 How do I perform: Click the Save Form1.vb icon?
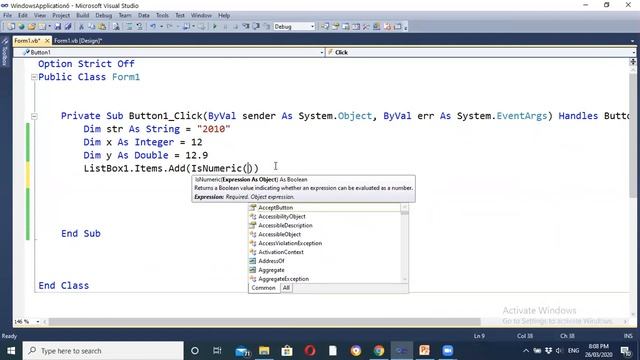click(x=58, y=27)
